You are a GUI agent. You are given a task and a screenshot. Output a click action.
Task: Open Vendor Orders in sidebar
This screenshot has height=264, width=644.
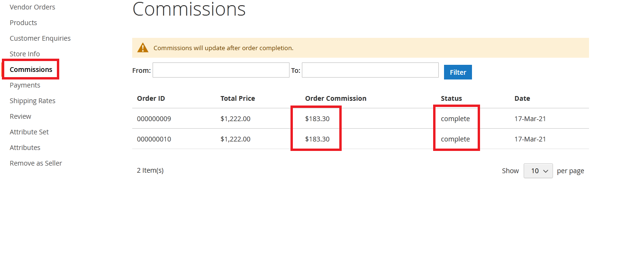click(32, 7)
